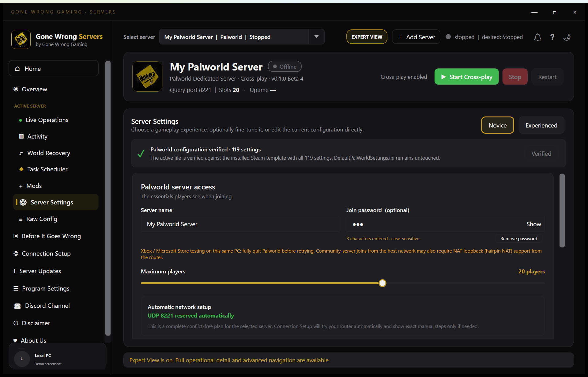
Task: Click the World Recovery arrow icon
Action: 21,153
